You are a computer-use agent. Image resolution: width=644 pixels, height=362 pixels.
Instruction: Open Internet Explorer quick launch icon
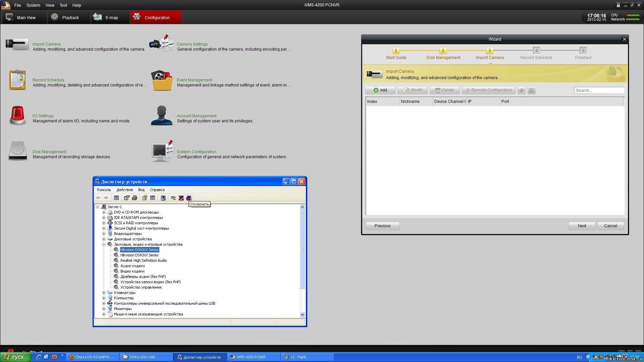(x=39, y=357)
